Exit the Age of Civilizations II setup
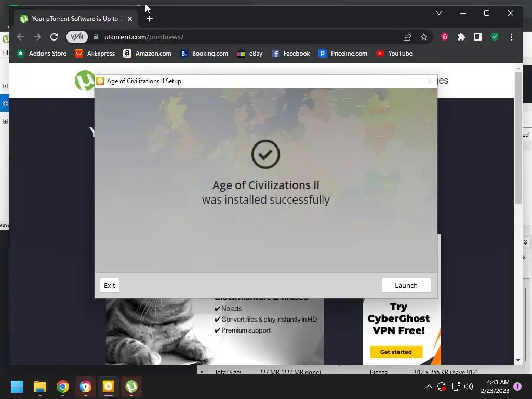Screen dimensions: 532x399 [x=110, y=285]
